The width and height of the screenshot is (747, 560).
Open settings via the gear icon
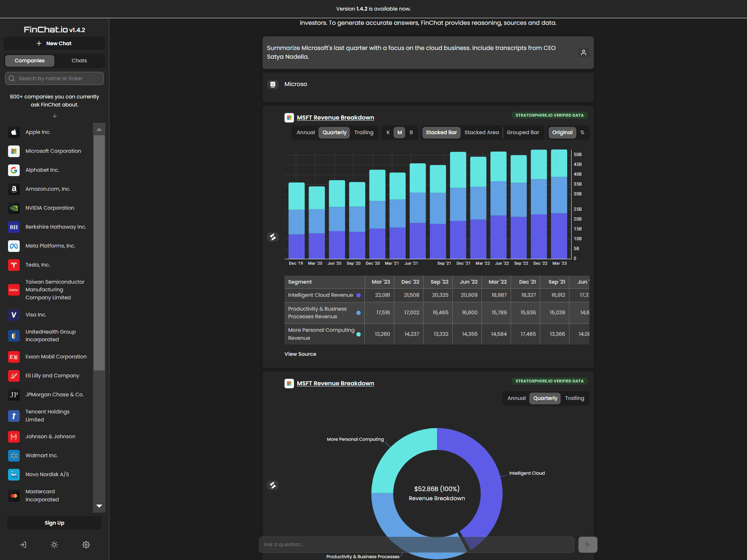[86, 545]
